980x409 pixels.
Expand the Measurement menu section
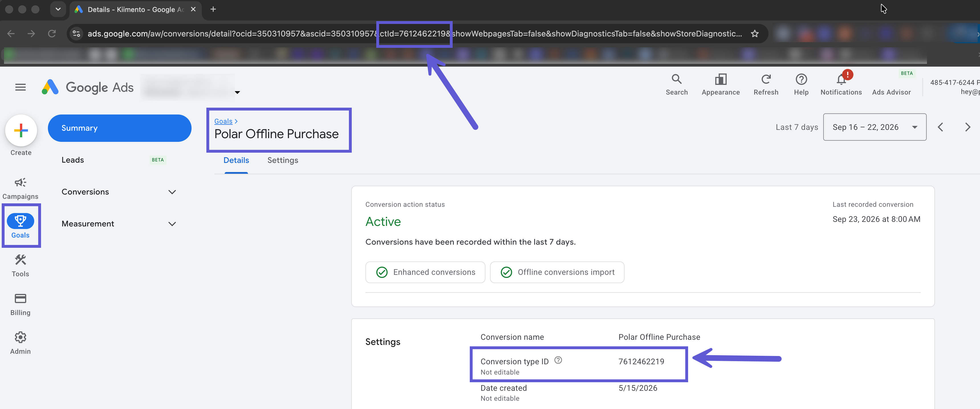(x=119, y=224)
